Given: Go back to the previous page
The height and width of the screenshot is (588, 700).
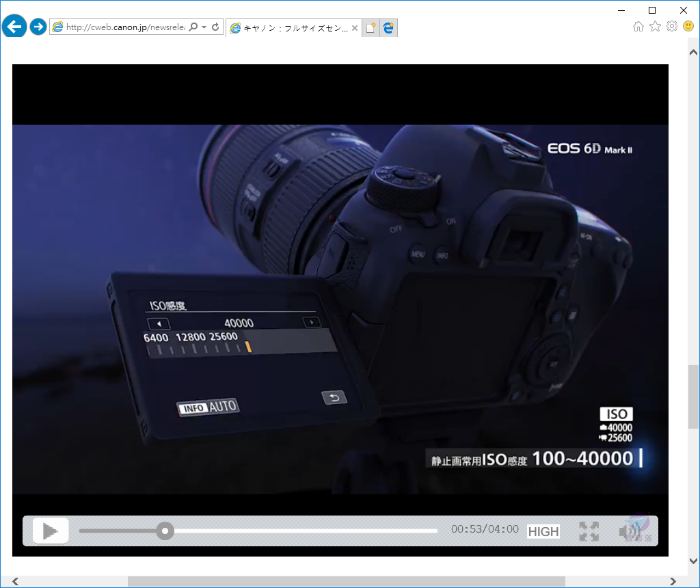Looking at the screenshot, I should click(14, 27).
